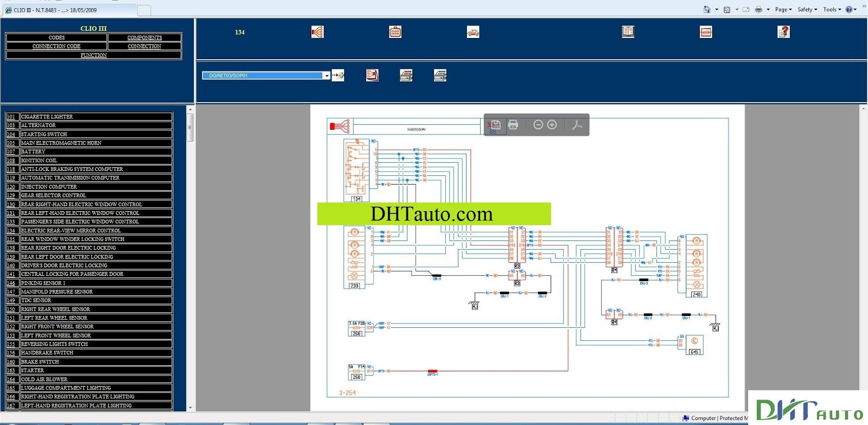The width and height of the screenshot is (868, 425).
Task: Select ANTI-LOCK BRAKING SYSTEM COMPUTER
Action: [96, 169]
